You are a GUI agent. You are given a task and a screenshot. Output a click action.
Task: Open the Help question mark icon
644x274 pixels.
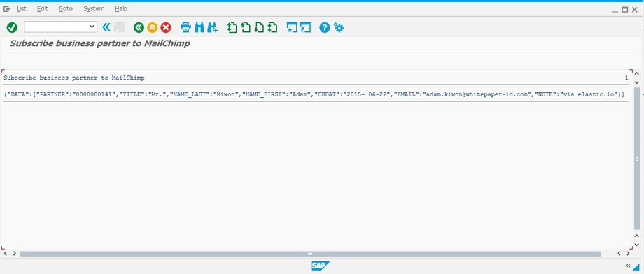325,27
